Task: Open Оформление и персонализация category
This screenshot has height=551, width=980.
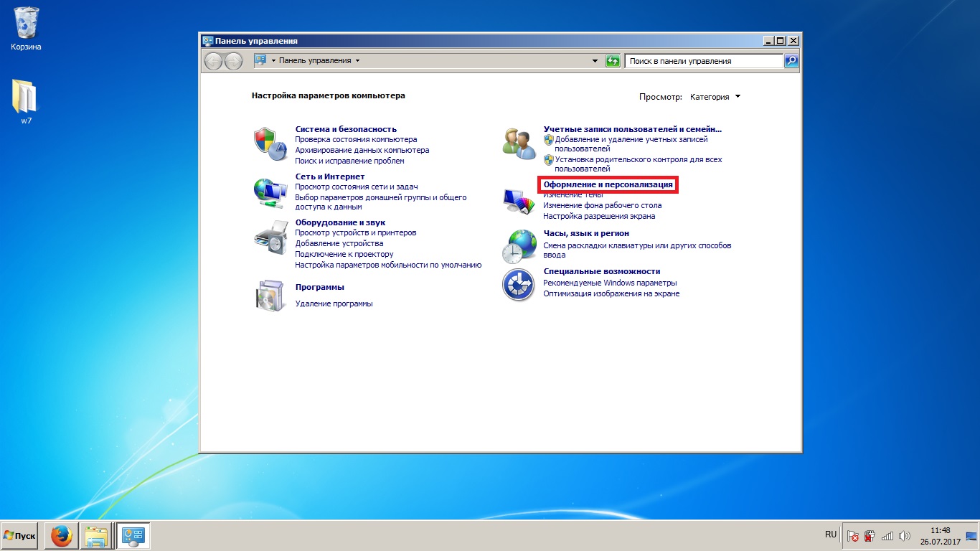Action: point(608,185)
